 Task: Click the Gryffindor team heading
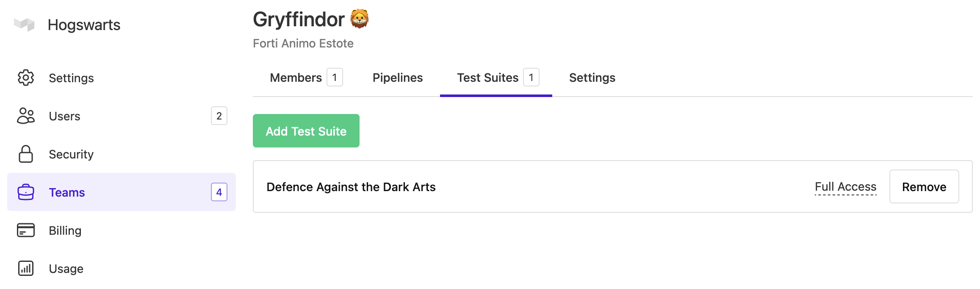299,19
